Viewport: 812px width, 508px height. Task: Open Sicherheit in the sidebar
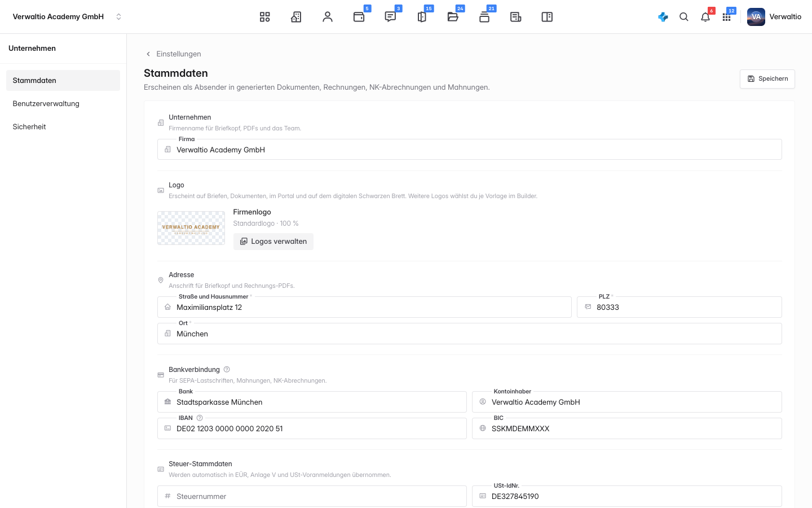(x=63, y=127)
